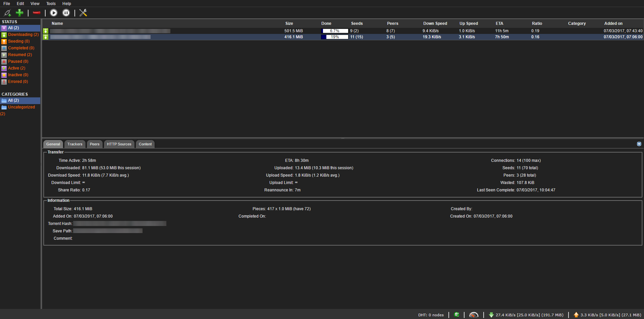Image resolution: width=644 pixels, height=319 pixels.
Task: Sort torrents by the Size column
Action: click(x=289, y=23)
